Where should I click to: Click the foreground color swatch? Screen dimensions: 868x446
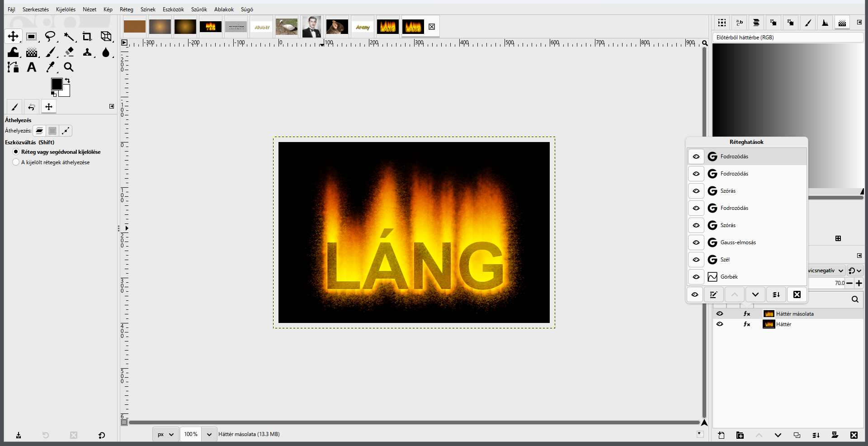click(57, 84)
